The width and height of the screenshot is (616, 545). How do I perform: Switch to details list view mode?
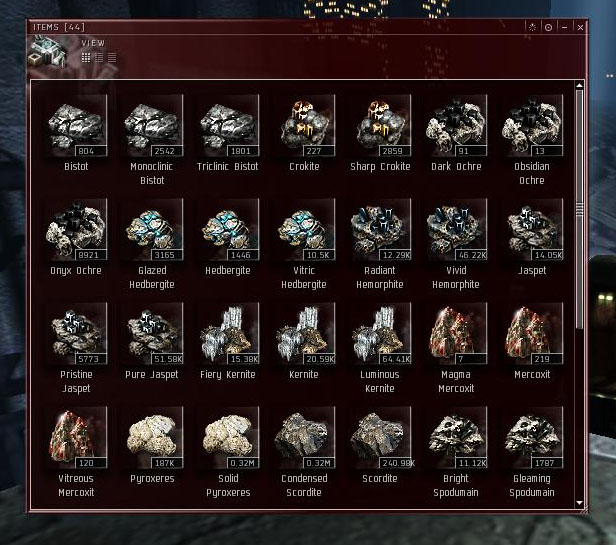[99, 58]
